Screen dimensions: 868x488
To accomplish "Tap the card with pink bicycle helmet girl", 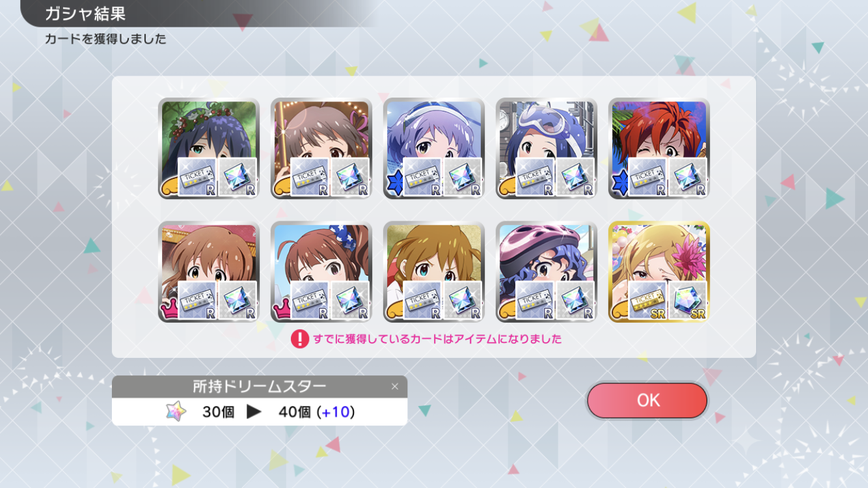I will 547,271.
